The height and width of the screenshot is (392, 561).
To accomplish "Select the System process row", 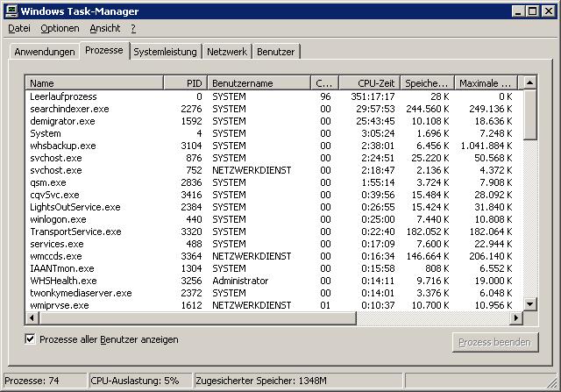I will click(274, 133).
